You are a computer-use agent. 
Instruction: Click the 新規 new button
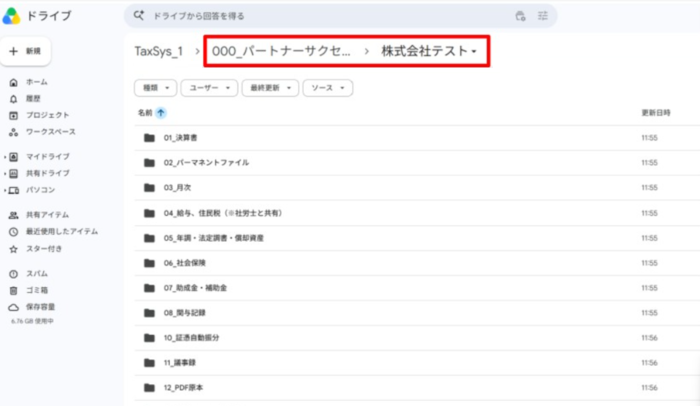point(25,51)
